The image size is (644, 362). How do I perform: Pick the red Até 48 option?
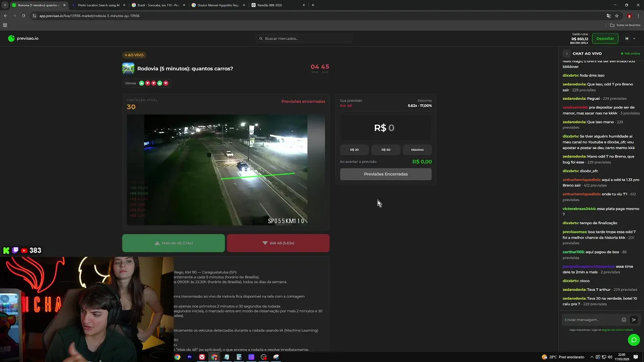click(x=278, y=243)
